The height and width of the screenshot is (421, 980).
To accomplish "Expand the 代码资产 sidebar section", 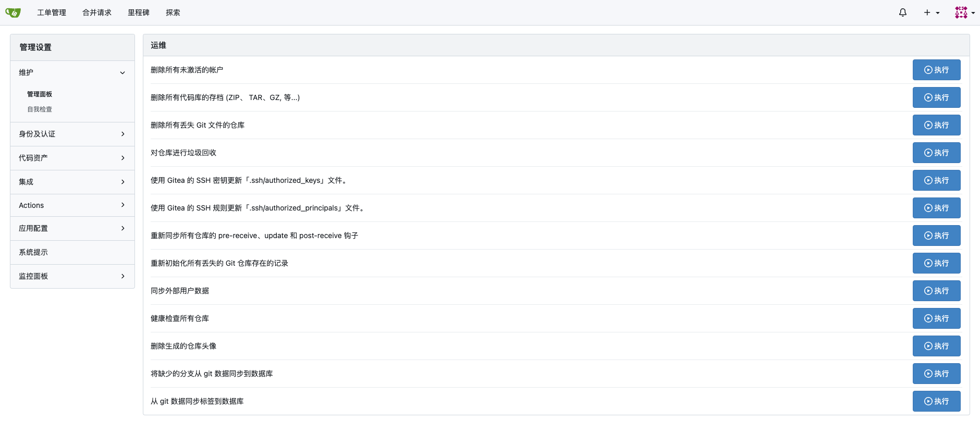I will (72, 158).
